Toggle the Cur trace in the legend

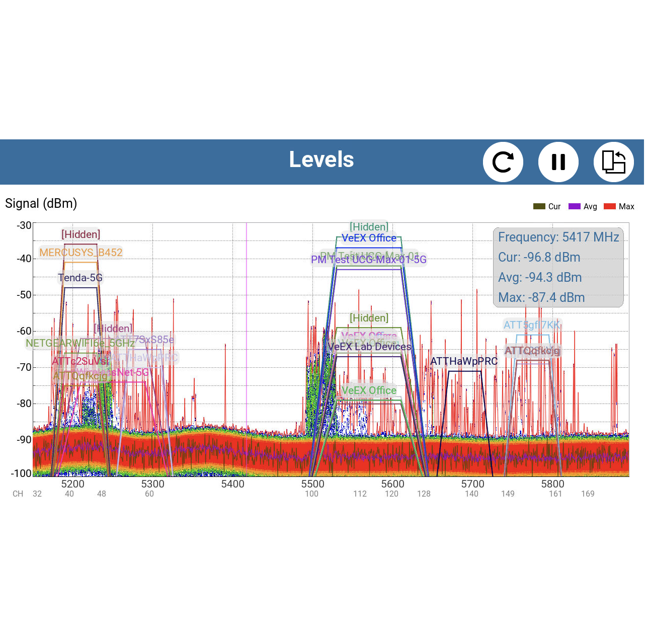pos(547,206)
